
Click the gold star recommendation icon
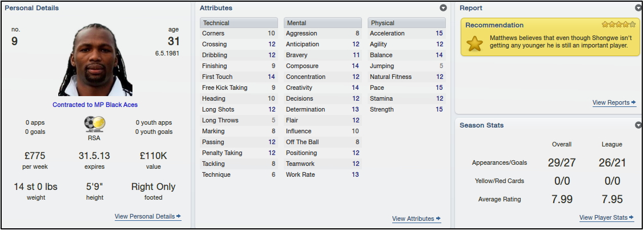(x=474, y=43)
